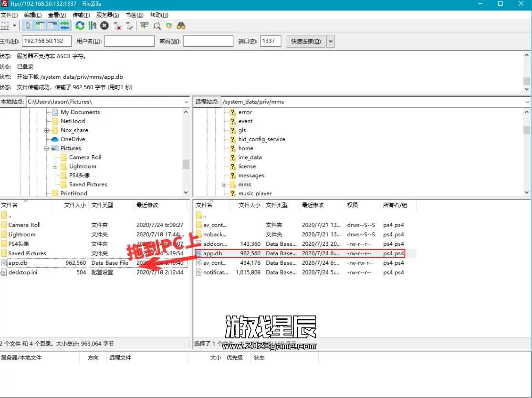Cancel current operation with X icon
532x398 pixels.
pyautogui.click(x=104, y=26)
